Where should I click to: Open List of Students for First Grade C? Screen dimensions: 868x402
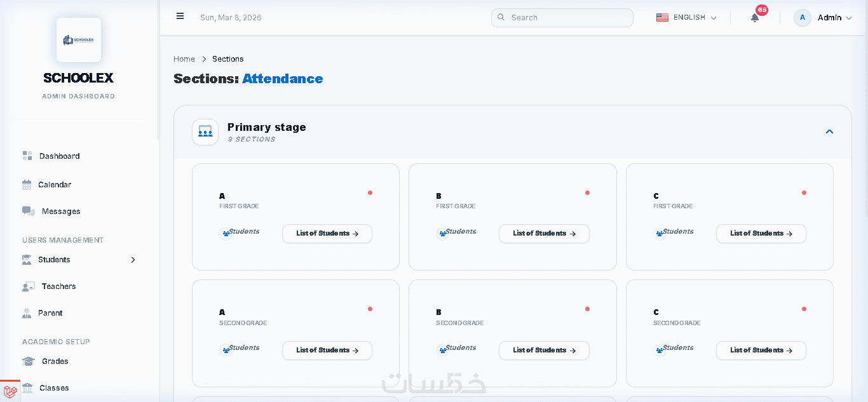tap(761, 234)
